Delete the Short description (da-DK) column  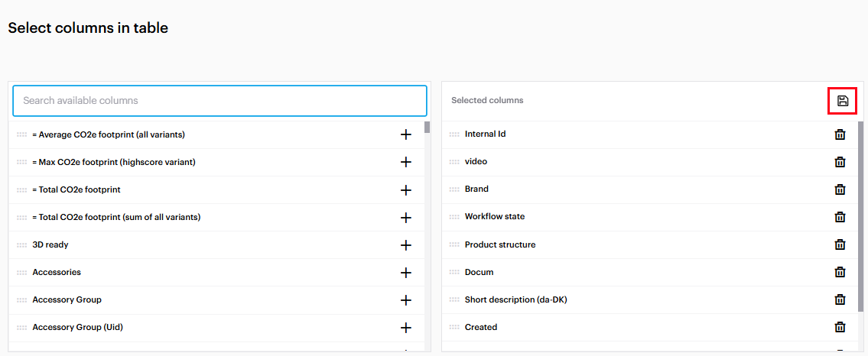pos(840,299)
